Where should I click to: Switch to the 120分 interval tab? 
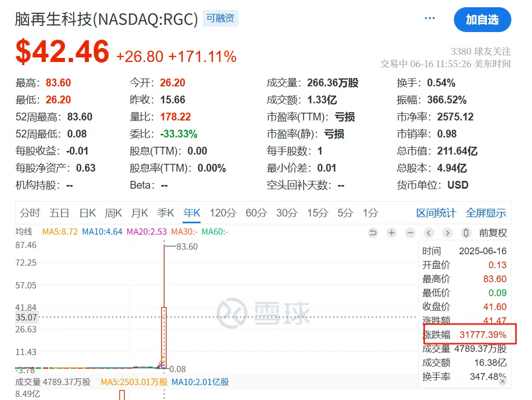pyautogui.click(x=223, y=213)
